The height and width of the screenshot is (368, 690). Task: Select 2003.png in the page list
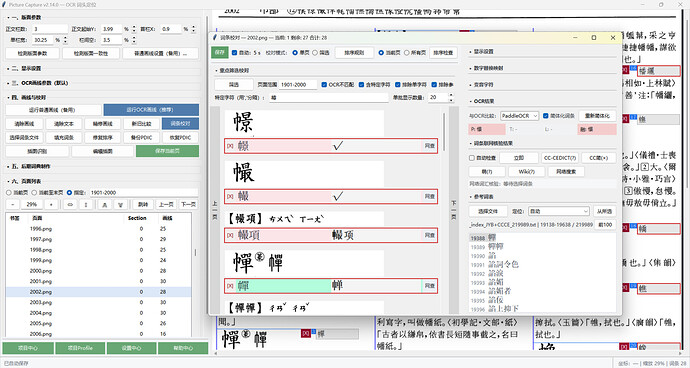click(x=99, y=302)
